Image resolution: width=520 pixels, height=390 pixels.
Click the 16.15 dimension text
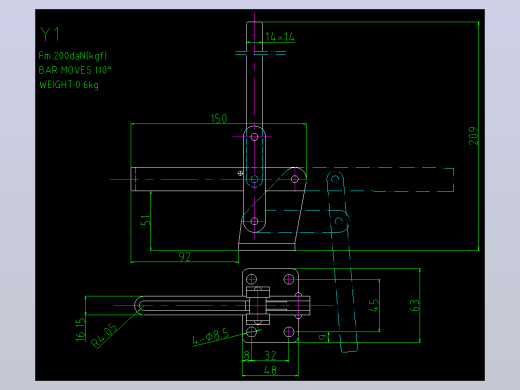click(80, 330)
